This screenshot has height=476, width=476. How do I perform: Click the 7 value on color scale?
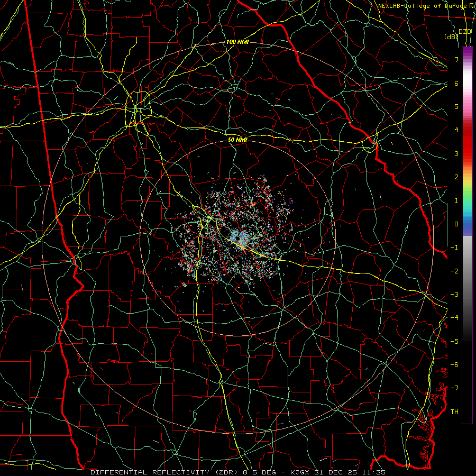click(x=456, y=59)
